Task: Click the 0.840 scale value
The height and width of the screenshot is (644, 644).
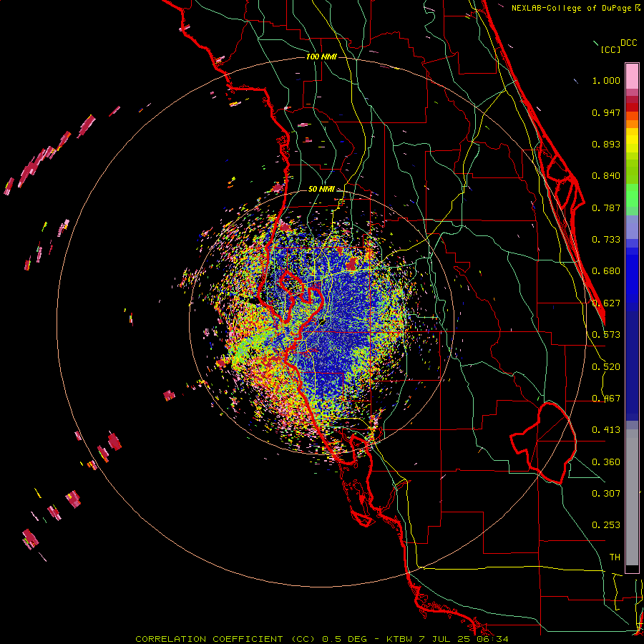Action: 606,176
